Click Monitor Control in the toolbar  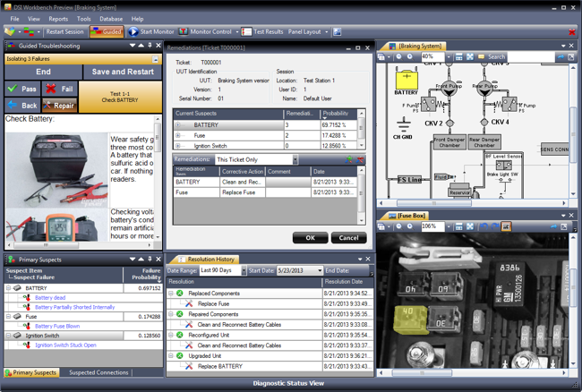click(207, 31)
